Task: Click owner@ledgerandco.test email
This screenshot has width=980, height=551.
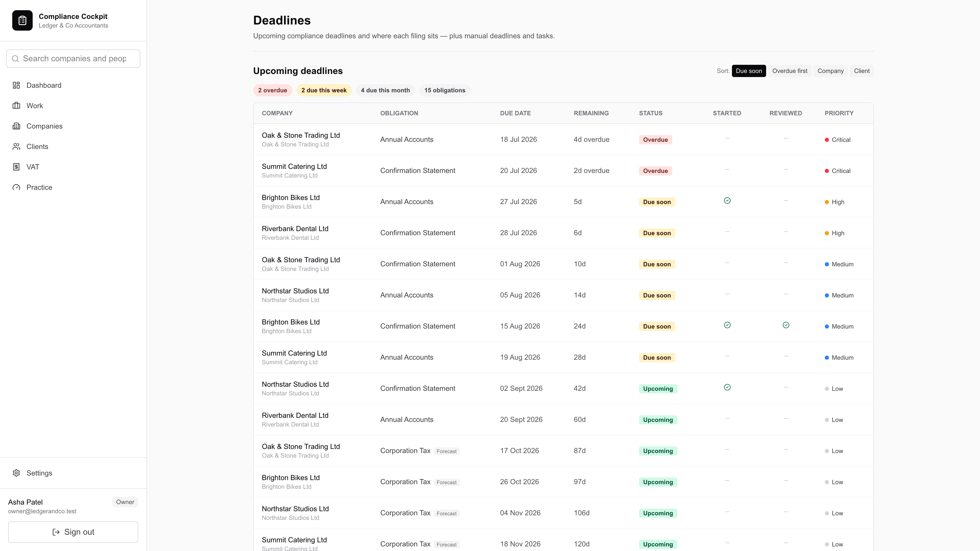Action: (42, 511)
